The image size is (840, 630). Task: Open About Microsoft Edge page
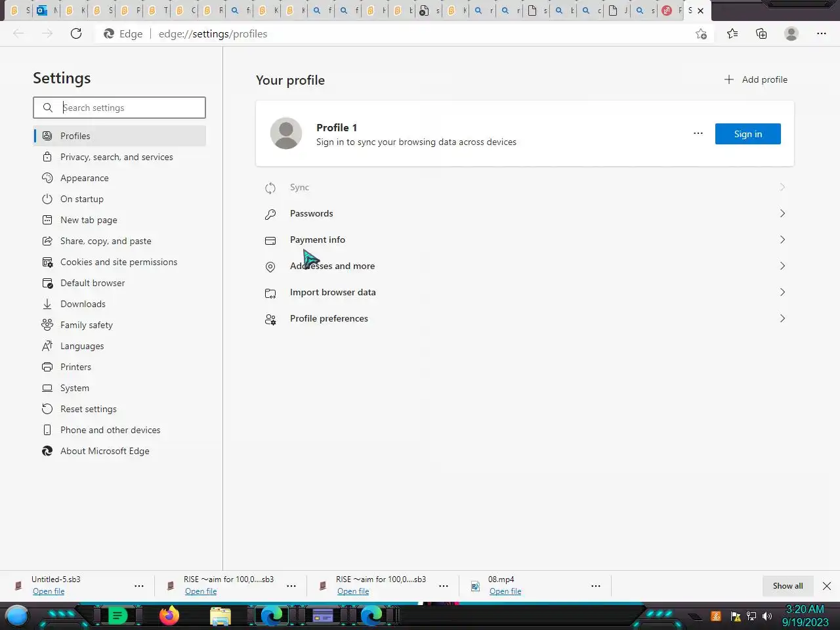119,451
